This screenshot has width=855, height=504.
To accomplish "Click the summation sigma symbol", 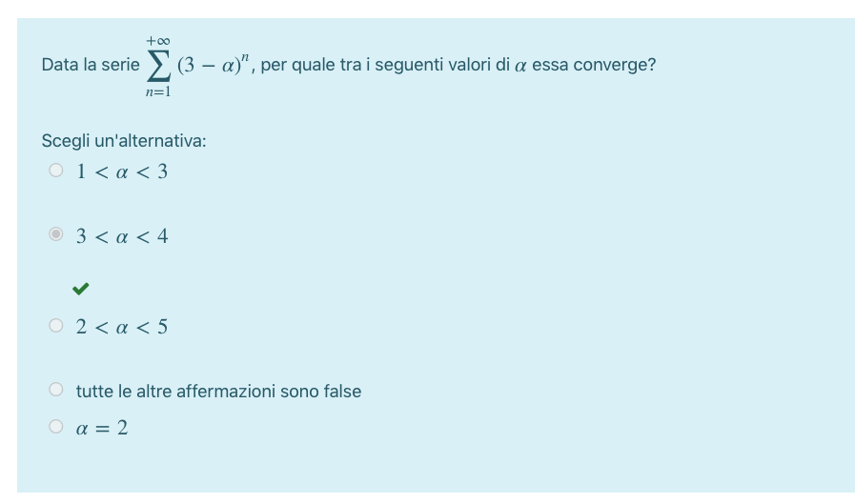I will pyautogui.click(x=158, y=66).
